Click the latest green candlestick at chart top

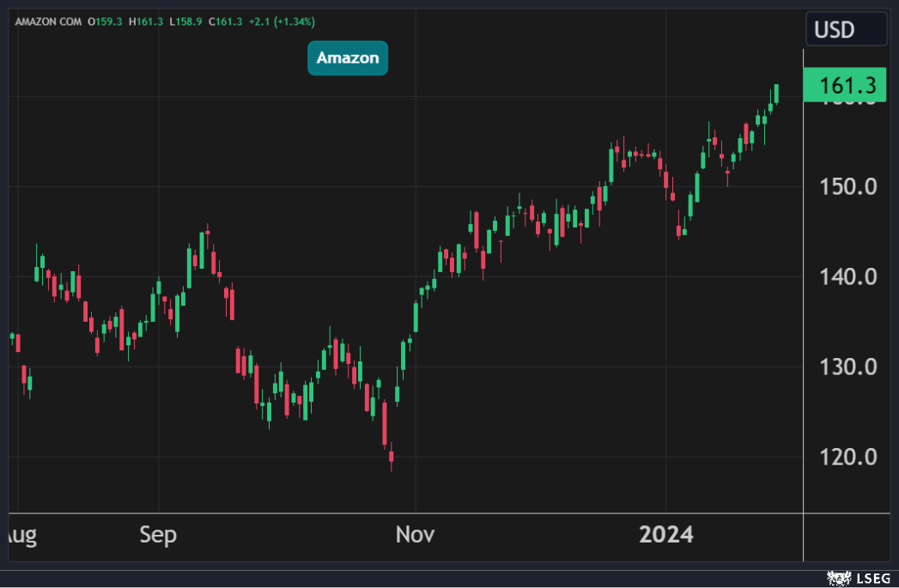click(776, 94)
